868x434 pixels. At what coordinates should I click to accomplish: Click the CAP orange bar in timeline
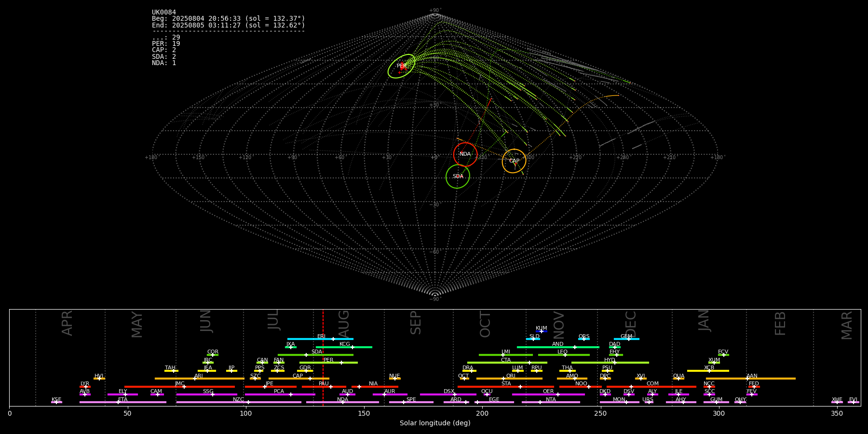click(299, 379)
